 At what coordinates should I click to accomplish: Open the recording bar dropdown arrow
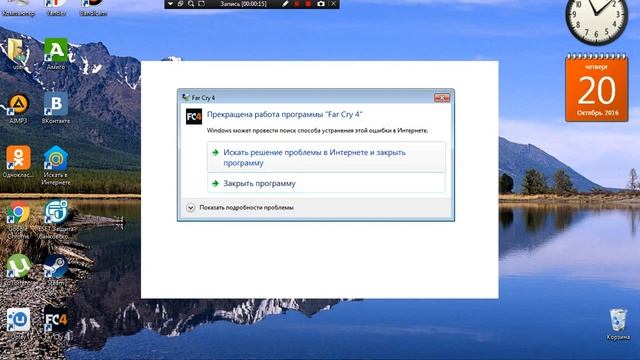(x=170, y=4)
